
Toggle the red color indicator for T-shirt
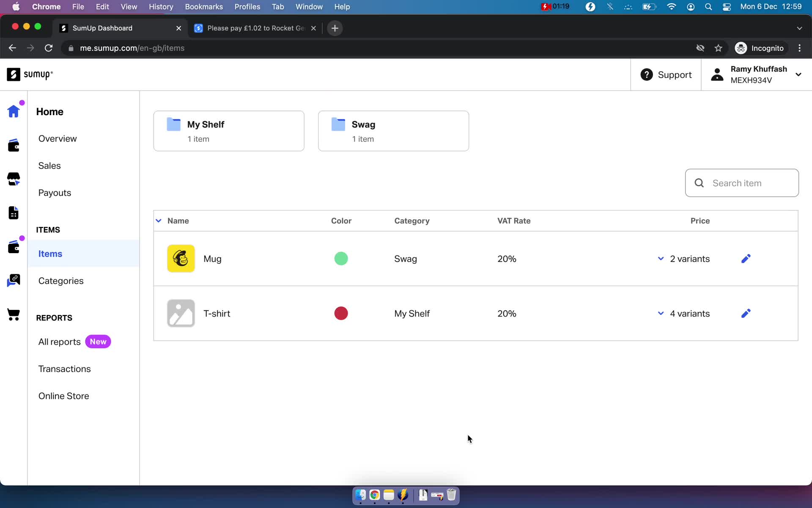(341, 313)
